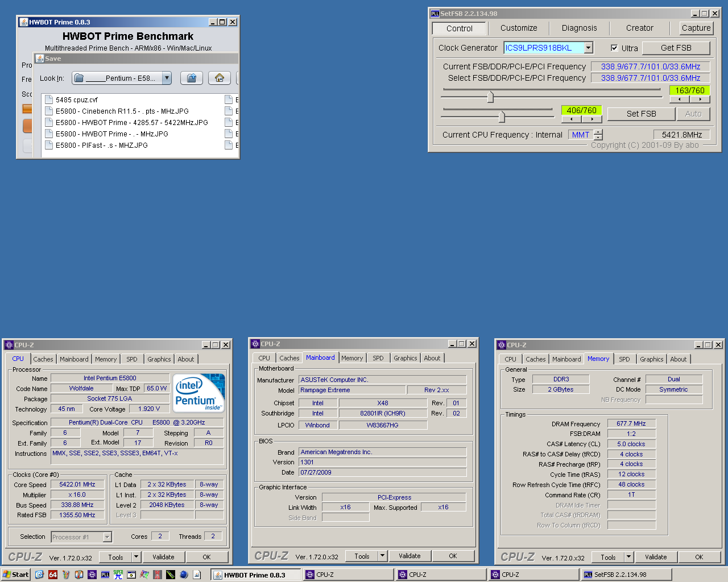Open SPD tab in CPU-Z Mainboard window
This screenshot has width=728, height=582.
coord(378,358)
